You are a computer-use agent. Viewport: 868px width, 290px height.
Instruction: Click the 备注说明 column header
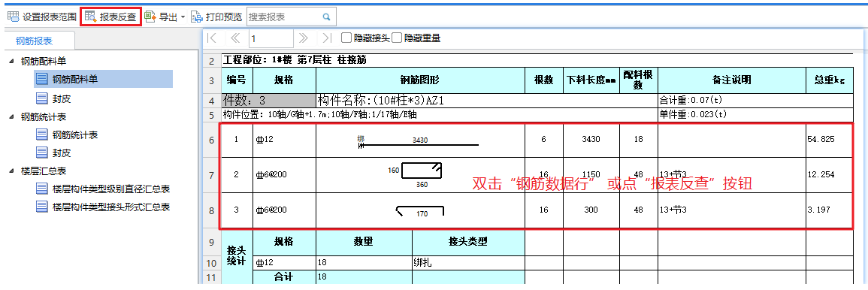(x=732, y=80)
